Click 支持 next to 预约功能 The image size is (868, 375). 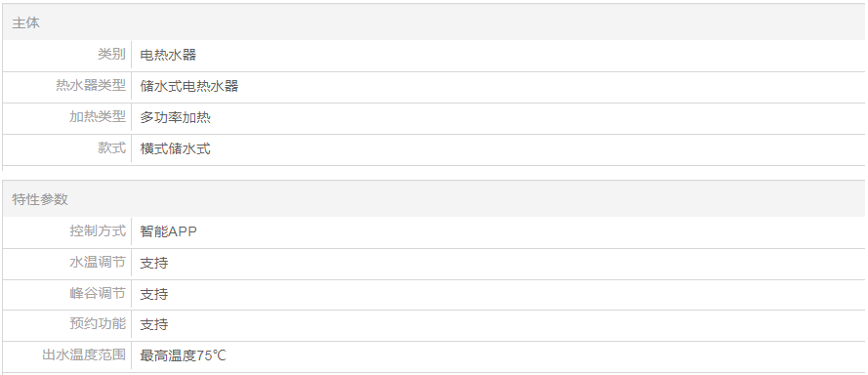[x=154, y=323]
